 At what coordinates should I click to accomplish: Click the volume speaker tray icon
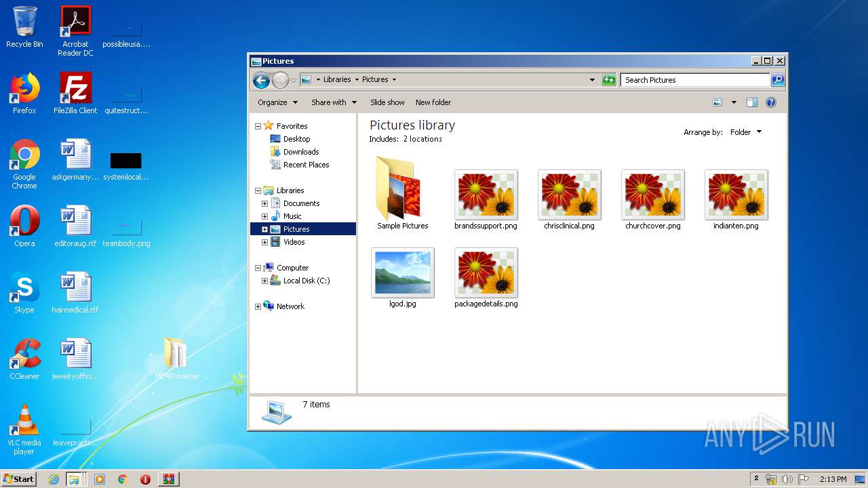[787, 479]
